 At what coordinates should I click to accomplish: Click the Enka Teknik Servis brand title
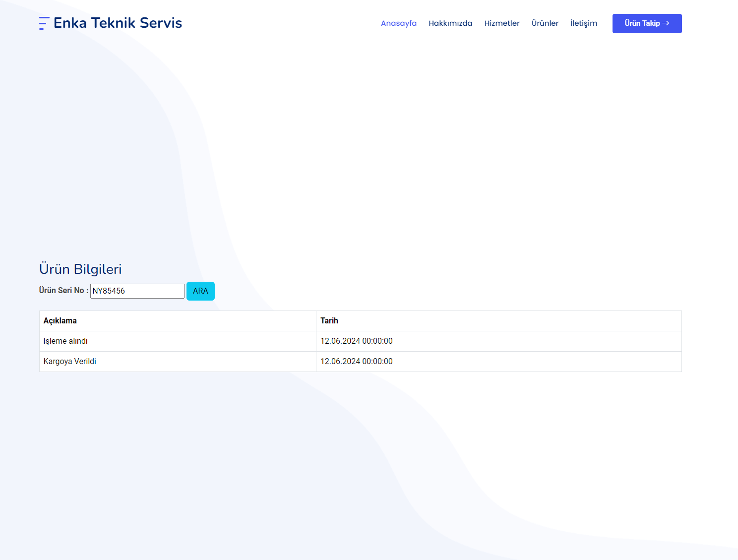click(118, 23)
